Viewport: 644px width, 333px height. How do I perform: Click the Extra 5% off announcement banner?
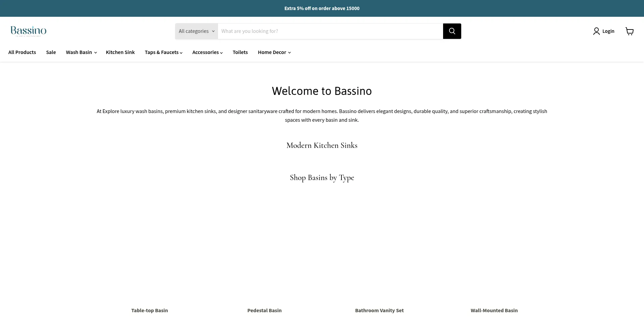click(x=322, y=8)
